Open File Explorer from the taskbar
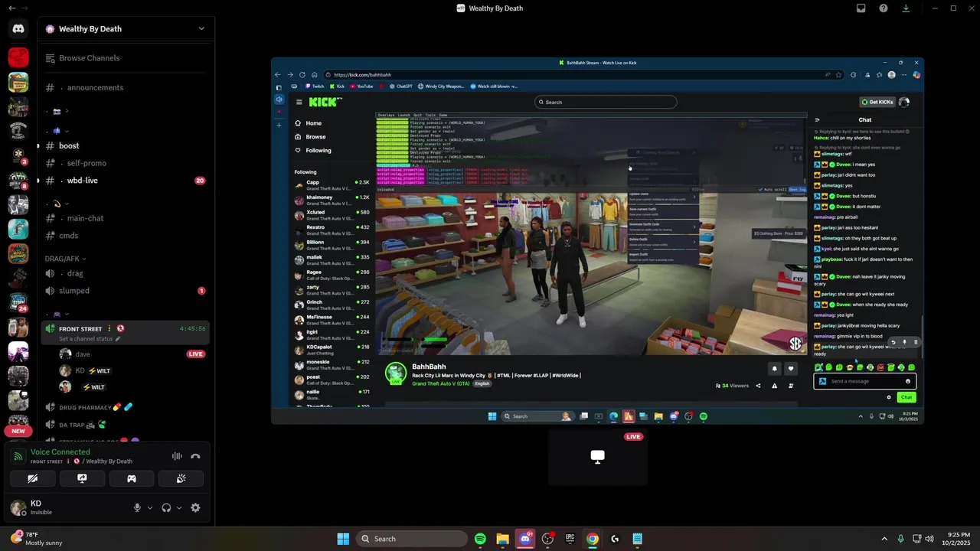The width and height of the screenshot is (980, 551). click(x=503, y=539)
